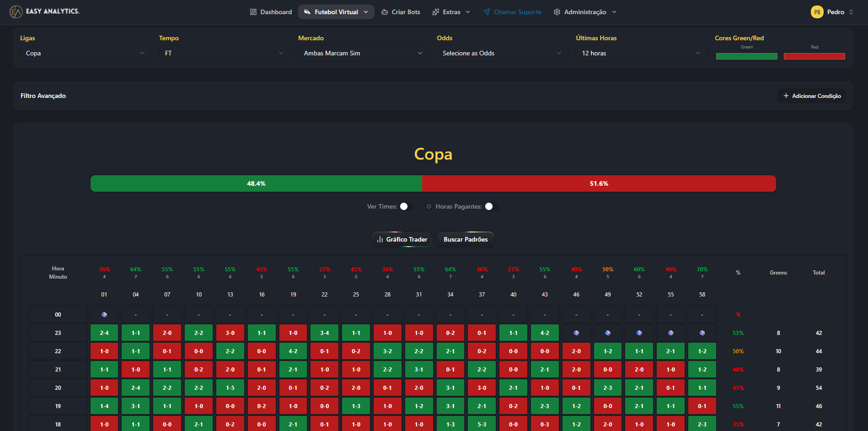
Task: Open the Extras menu
Action: point(451,12)
